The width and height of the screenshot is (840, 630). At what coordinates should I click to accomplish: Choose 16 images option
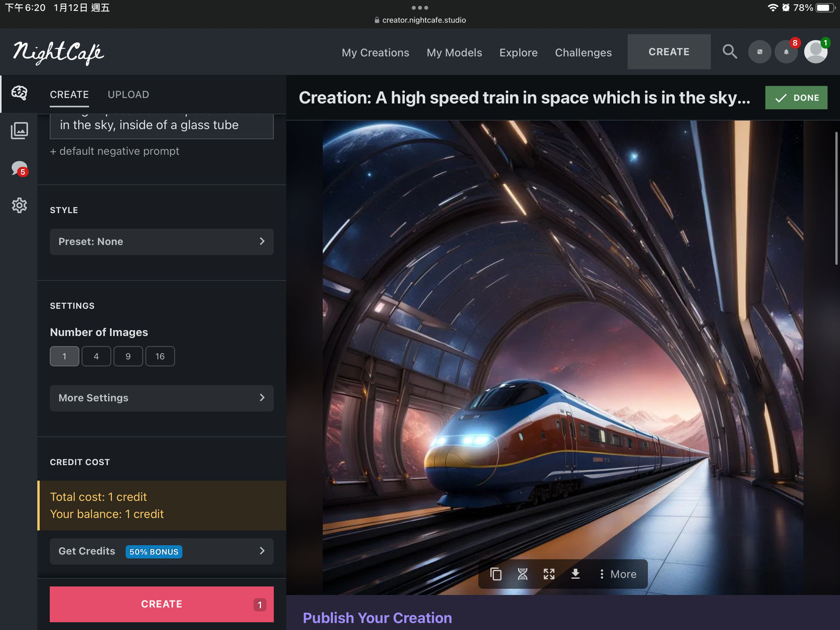click(x=160, y=356)
